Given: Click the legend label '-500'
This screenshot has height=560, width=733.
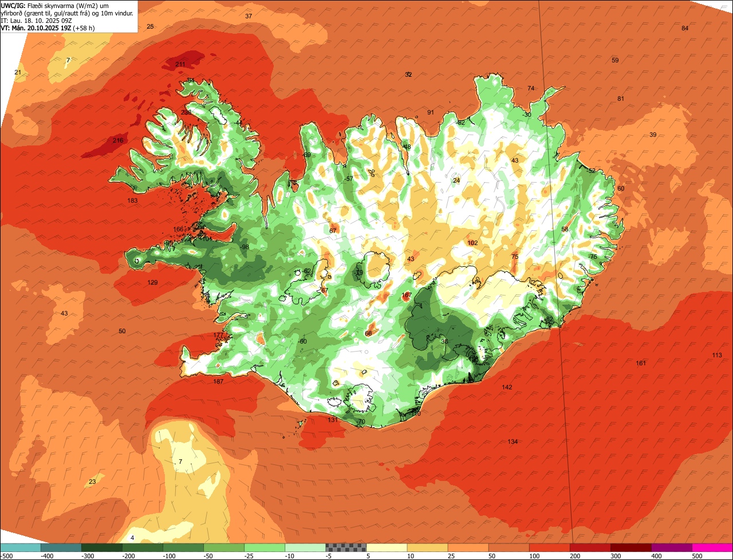Looking at the screenshot, I should [x=7, y=555].
